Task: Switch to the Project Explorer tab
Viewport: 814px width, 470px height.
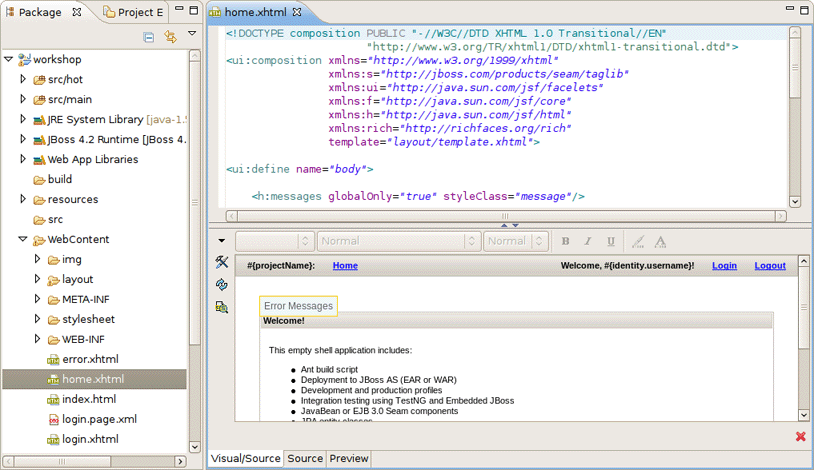Action: (140, 13)
